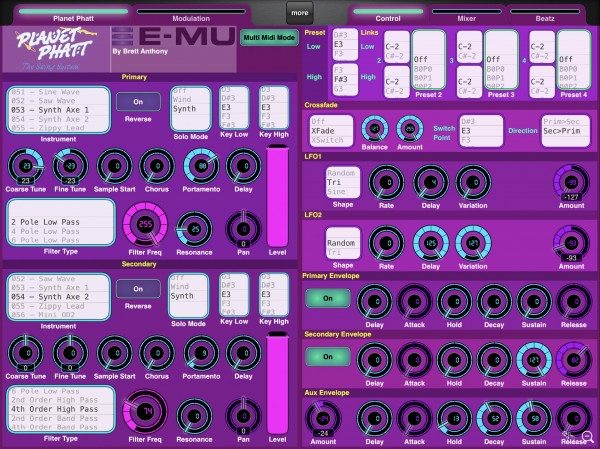This screenshot has width=600, height=449.
Task: Switch to the Planet Phatt tab
Action: (73, 15)
